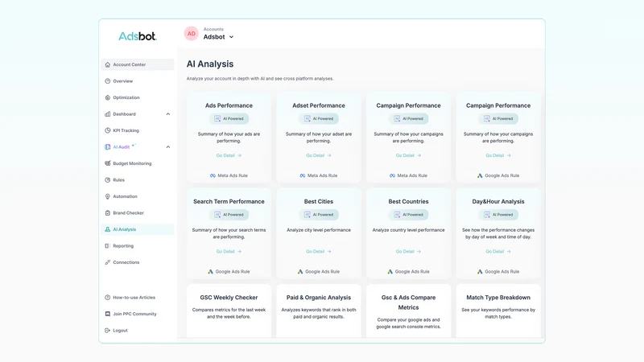
Task: Open the Paid & Organic Analysis card
Action: tap(319, 311)
